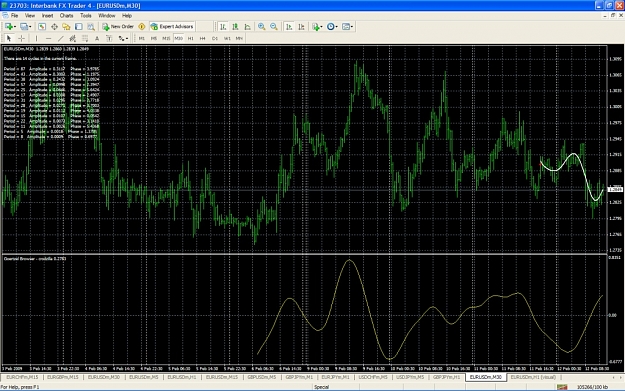Select the Text Label tool
Image resolution: width=625 pixels, height=391 pixels.
[109, 38]
